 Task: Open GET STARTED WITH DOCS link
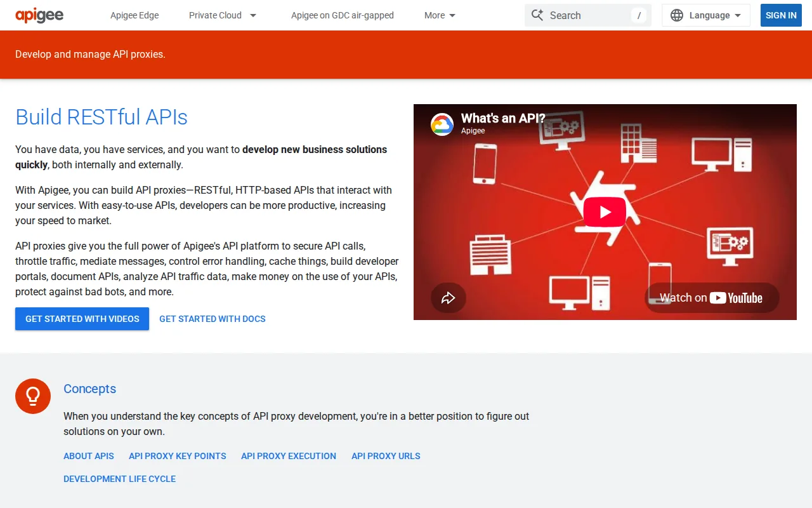point(213,319)
